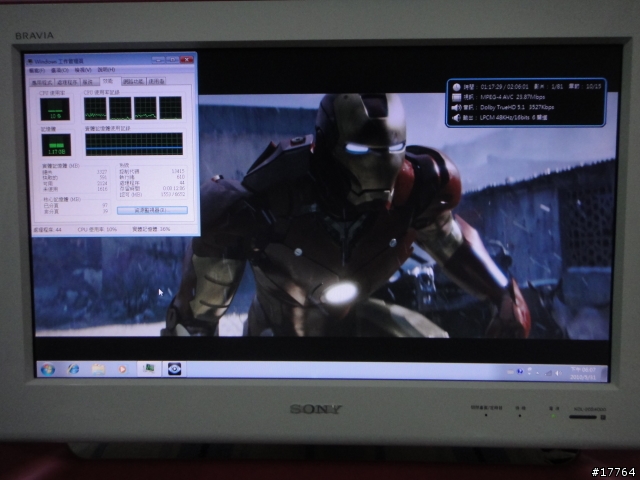
Task: Switch to the 服務 services tab
Action: coord(88,82)
